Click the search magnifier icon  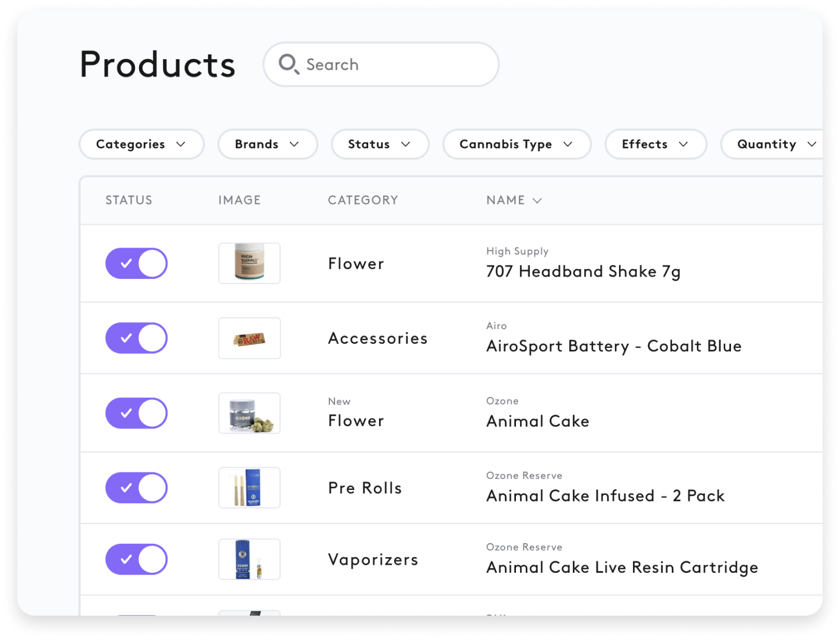290,65
